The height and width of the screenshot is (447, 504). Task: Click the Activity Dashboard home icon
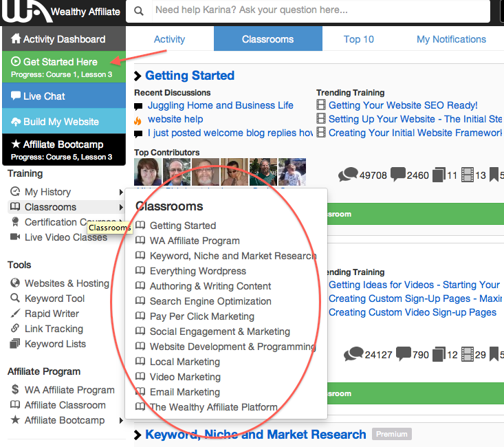[16, 39]
